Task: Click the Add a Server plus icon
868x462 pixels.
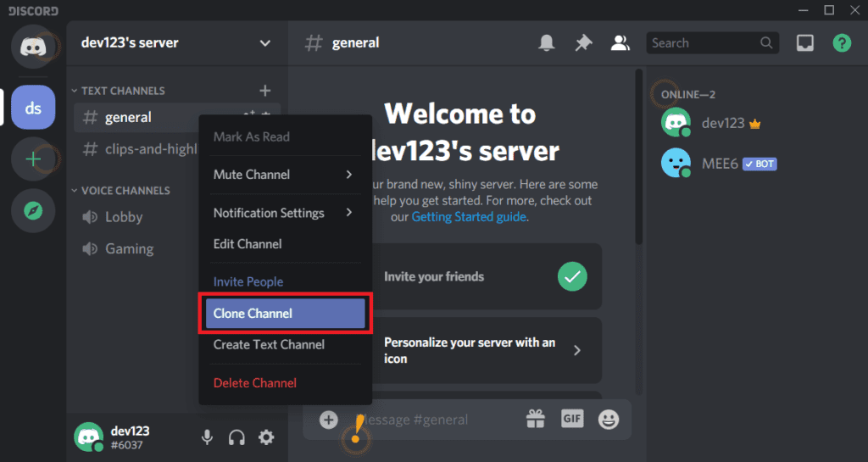Action: pyautogui.click(x=33, y=159)
